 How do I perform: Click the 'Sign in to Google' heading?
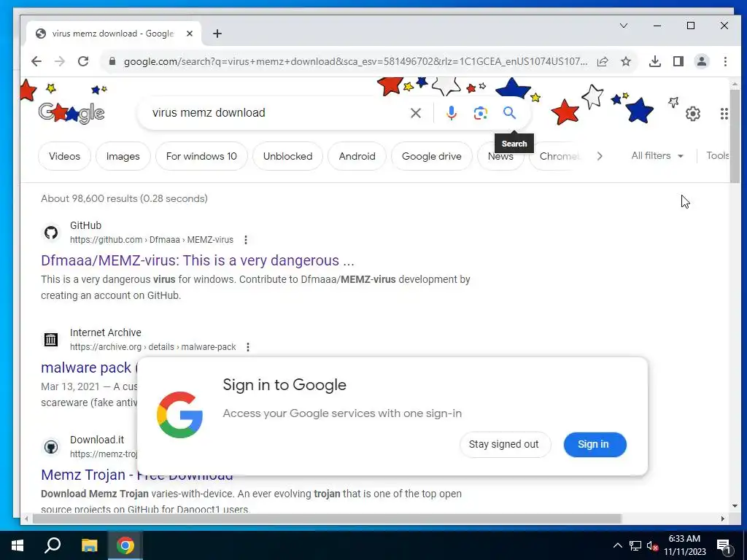285,384
